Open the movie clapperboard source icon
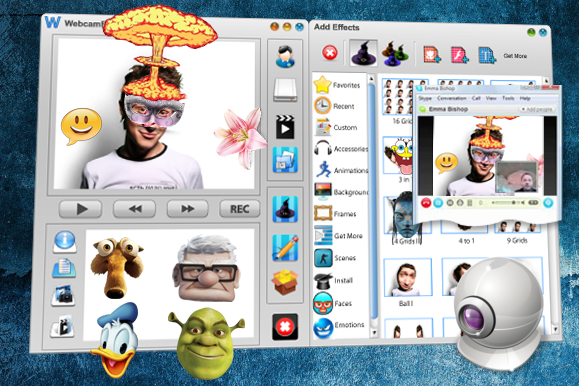This screenshot has width=579, height=386. click(x=285, y=126)
